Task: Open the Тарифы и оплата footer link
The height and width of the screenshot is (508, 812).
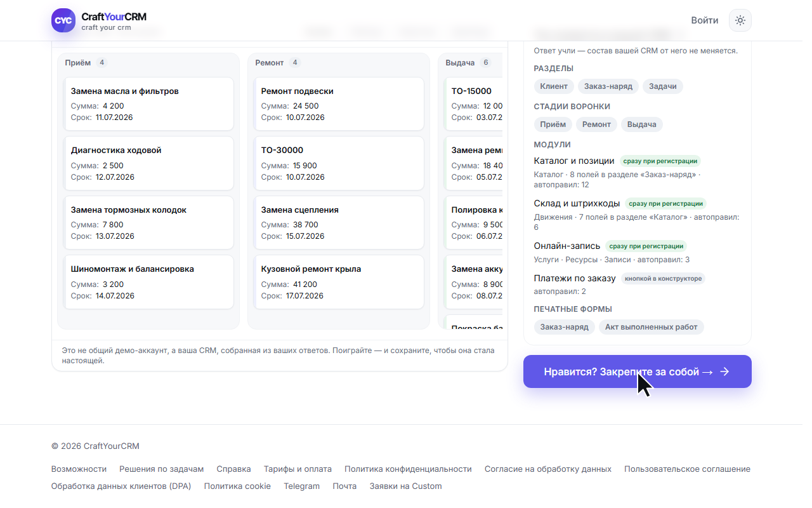Action: pyautogui.click(x=298, y=469)
